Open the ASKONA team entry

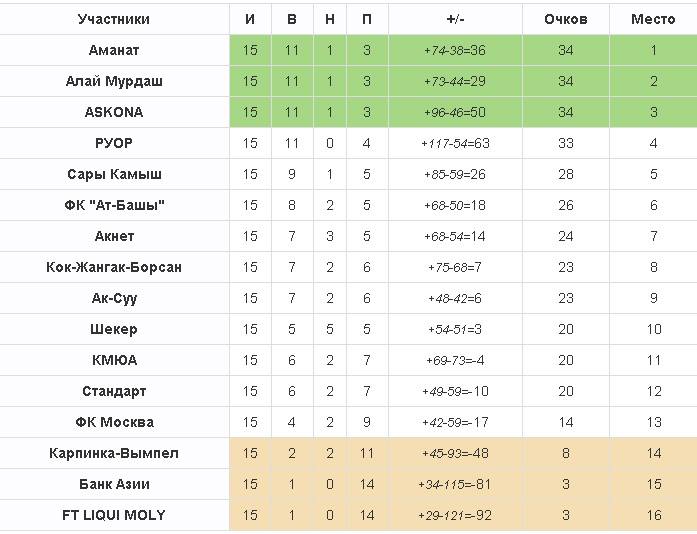tap(114, 112)
